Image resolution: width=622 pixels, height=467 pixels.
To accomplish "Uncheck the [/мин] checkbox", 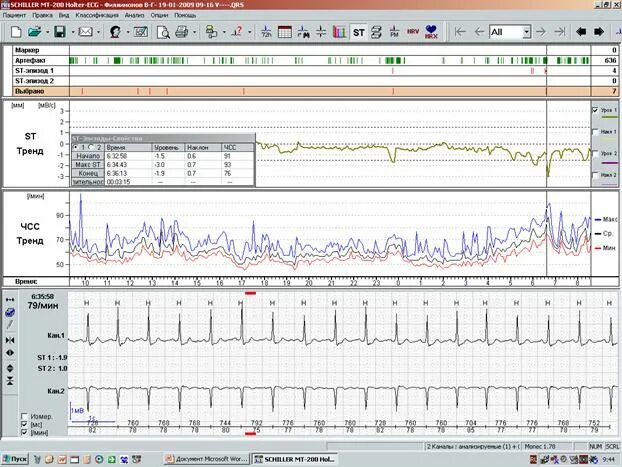I will [24, 432].
